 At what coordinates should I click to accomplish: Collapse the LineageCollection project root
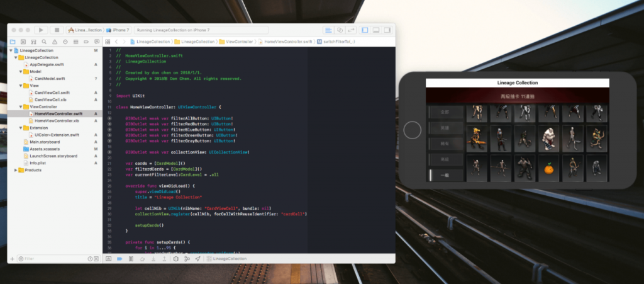click(11, 50)
